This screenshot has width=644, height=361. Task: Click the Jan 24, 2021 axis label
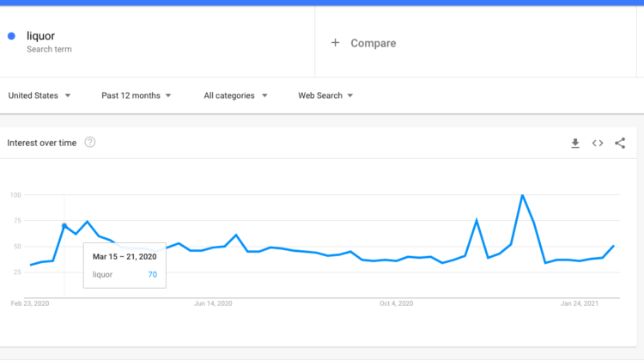click(579, 303)
